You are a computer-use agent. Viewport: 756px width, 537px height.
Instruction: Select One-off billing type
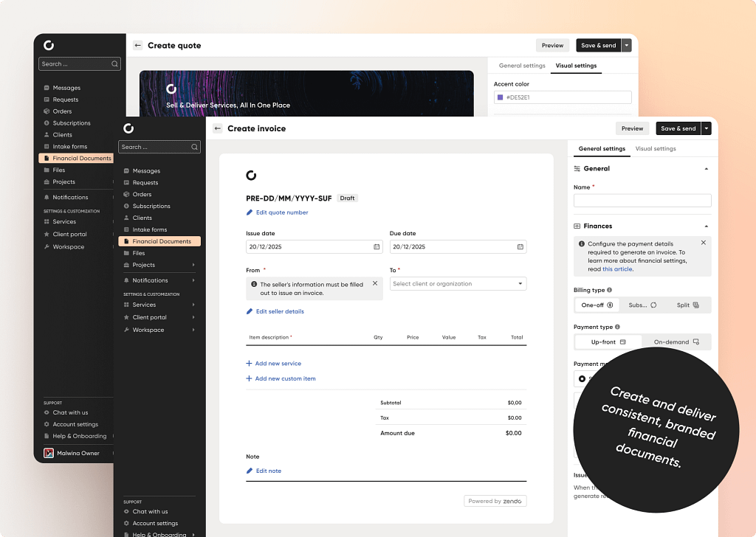(597, 305)
